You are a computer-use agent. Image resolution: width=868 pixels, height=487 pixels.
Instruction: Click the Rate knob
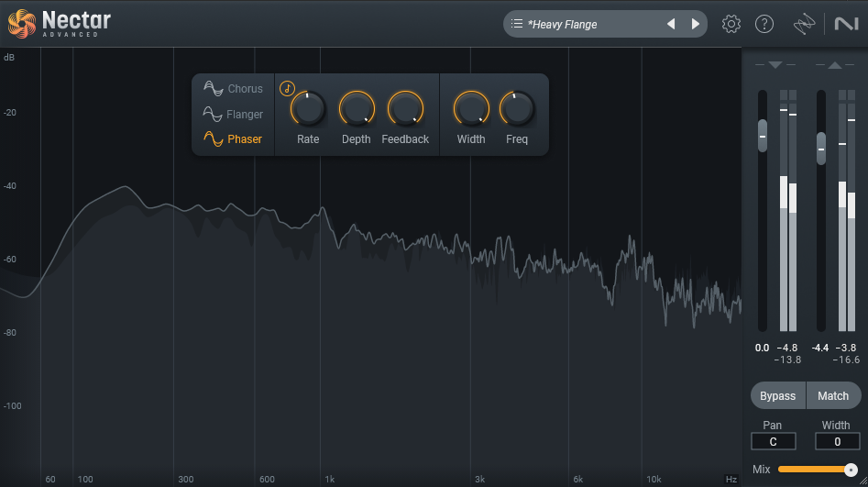pos(308,108)
